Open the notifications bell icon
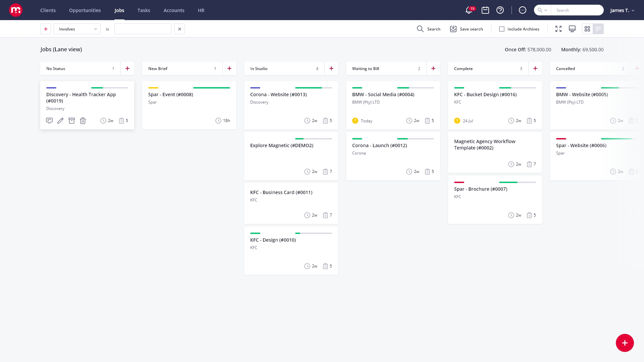The height and width of the screenshot is (362, 644). click(469, 10)
